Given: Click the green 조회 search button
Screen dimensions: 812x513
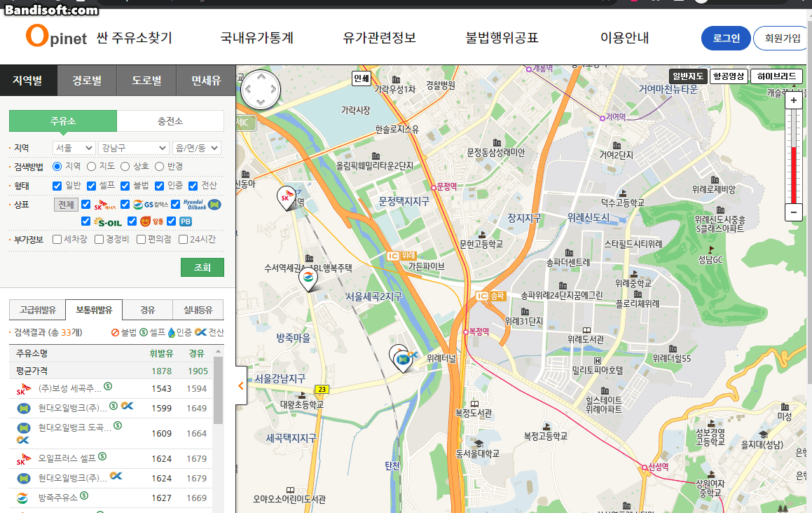Looking at the screenshot, I should [202, 268].
